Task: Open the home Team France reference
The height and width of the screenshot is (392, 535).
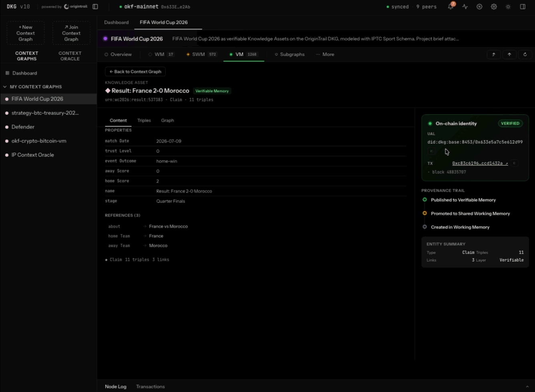Action: [156, 236]
